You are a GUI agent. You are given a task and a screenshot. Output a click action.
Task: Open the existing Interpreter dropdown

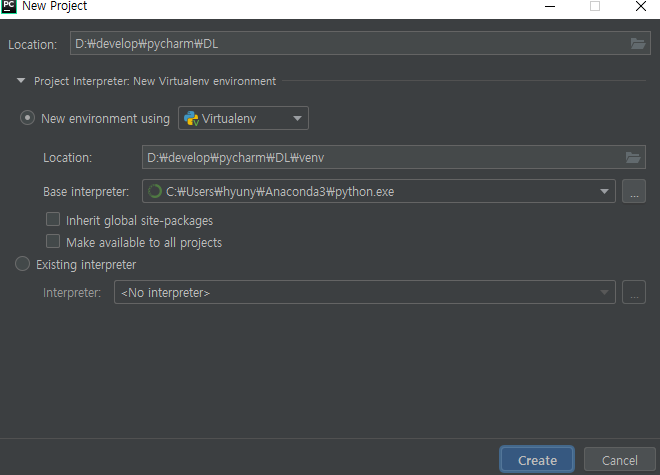[x=365, y=292]
